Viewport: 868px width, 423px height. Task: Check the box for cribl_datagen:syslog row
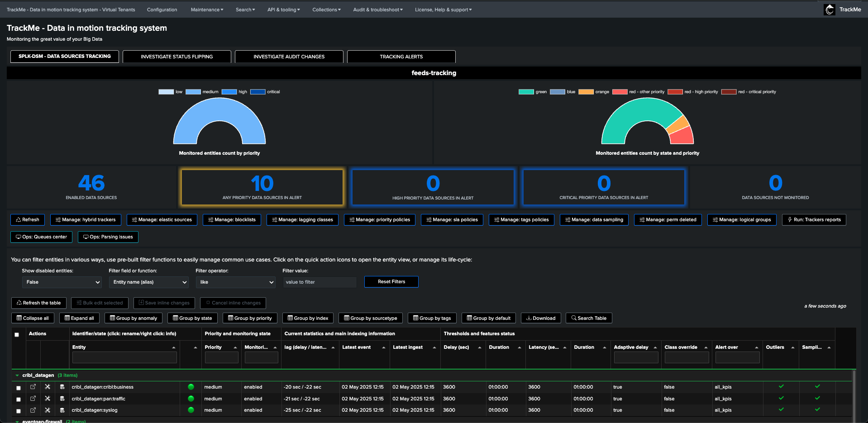click(19, 411)
